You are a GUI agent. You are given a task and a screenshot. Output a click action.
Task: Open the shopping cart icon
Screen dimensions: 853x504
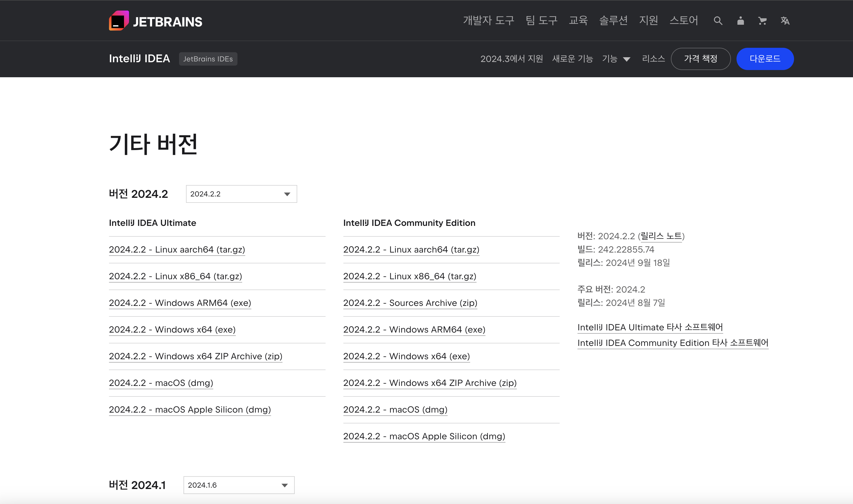[x=762, y=21]
